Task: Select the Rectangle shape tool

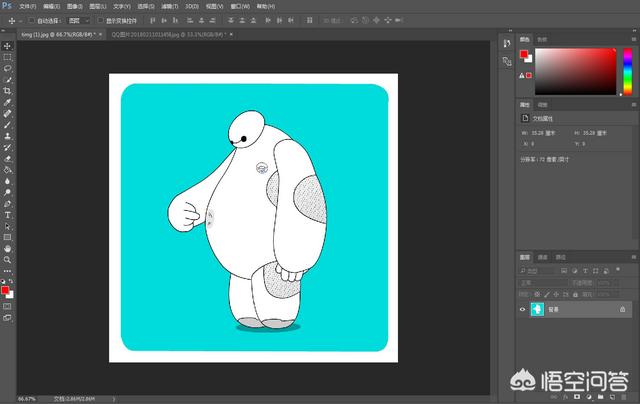Action: tap(7, 237)
